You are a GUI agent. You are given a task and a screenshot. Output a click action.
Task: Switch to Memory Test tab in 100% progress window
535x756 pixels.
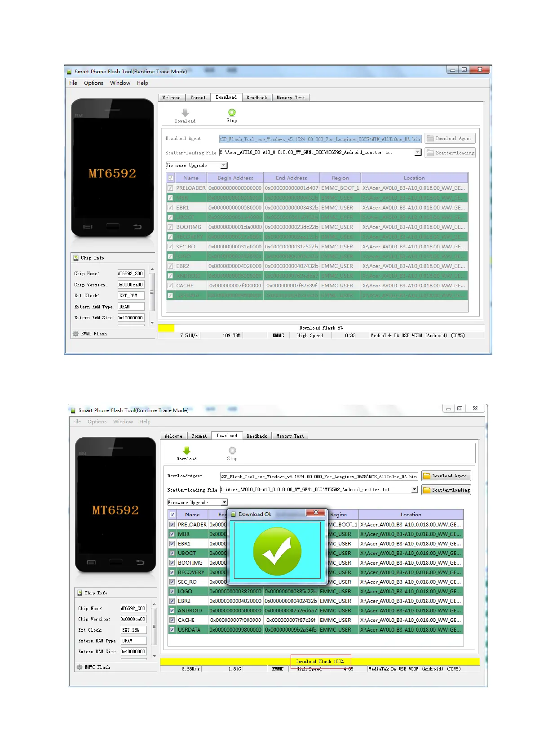290,436
